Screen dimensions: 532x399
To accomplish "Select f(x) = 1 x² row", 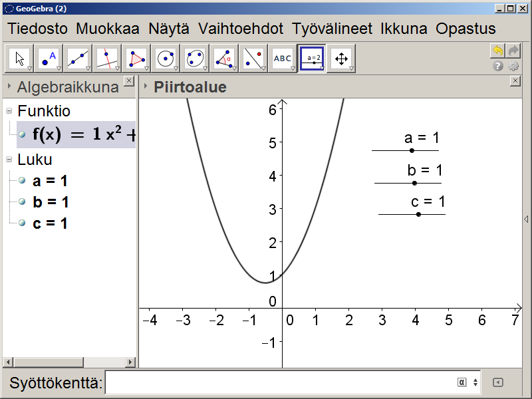I will pos(76,134).
